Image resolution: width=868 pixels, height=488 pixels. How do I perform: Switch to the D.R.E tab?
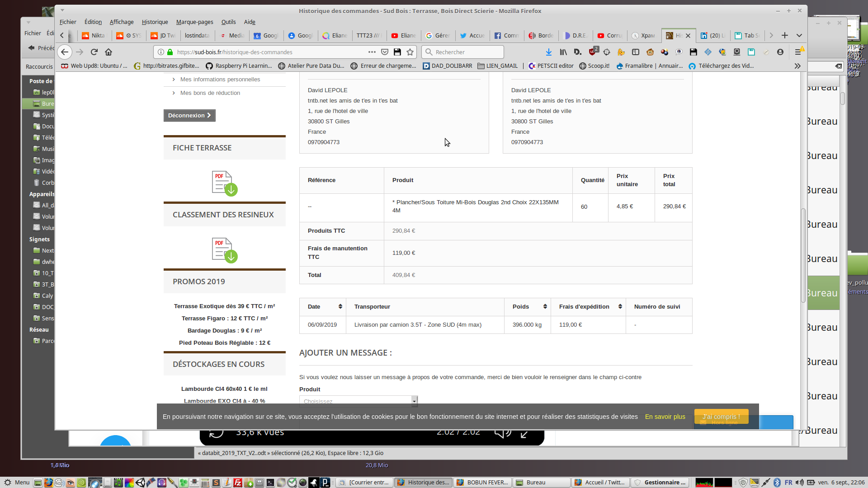pos(575,35)
